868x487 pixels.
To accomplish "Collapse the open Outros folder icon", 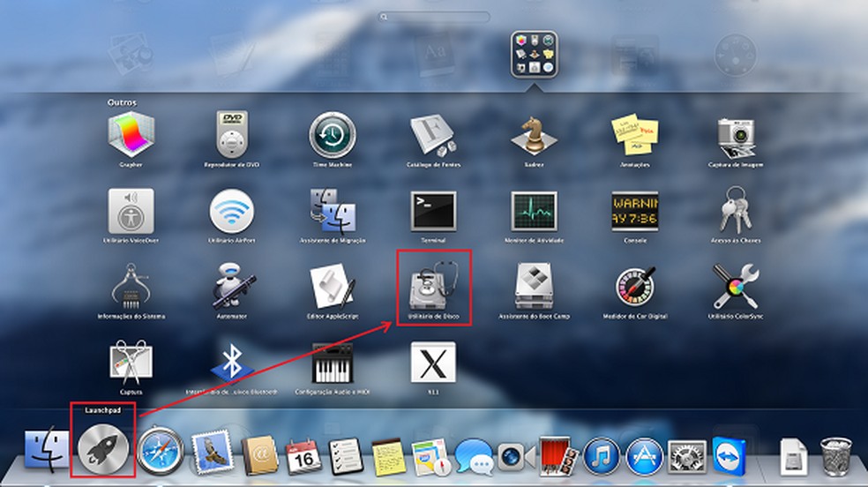I will pyautogui.click(x=535, y=54).
